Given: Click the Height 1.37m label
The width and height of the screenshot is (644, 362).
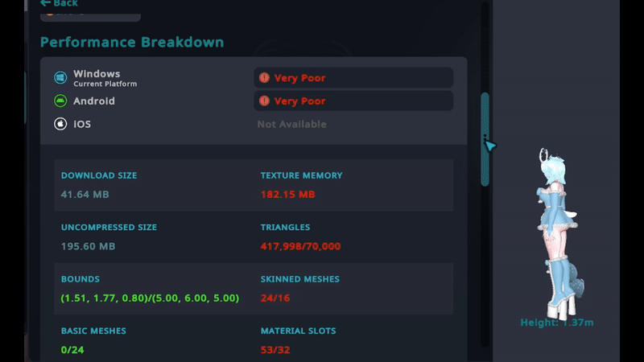Looking at the screenshot, I should [x=557, y=323].
